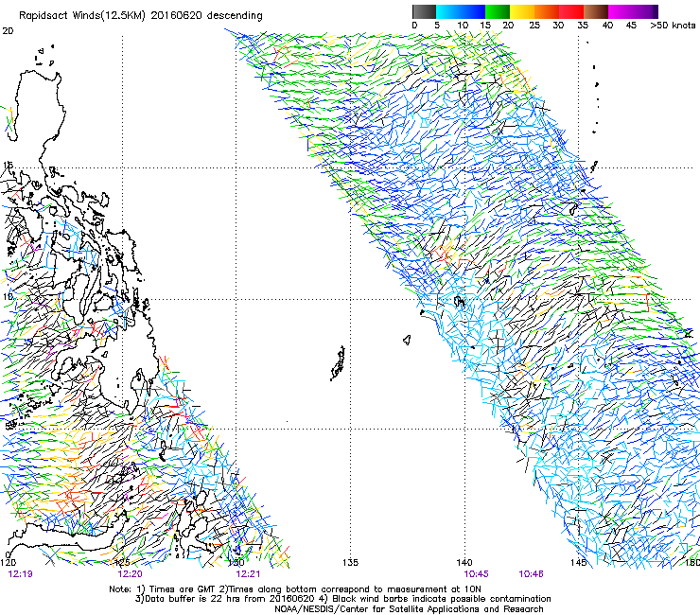Click the '145' longitude axis label
This screenshot has width=700, height=615.
tap(578, 562)
